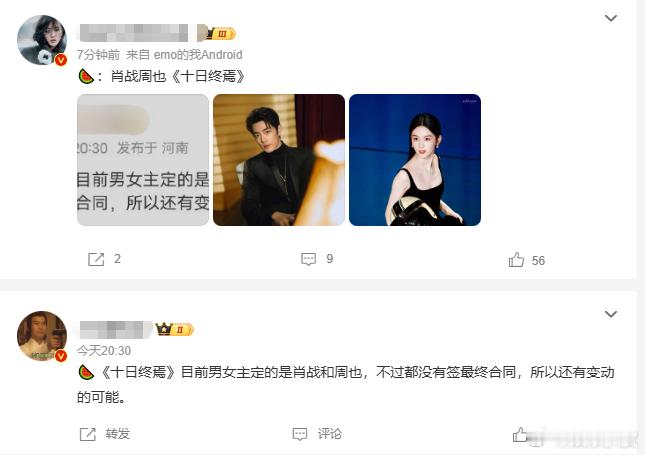Expand the second post's options chevron
The image size is (645, 455).
click(x=611, y=314)
